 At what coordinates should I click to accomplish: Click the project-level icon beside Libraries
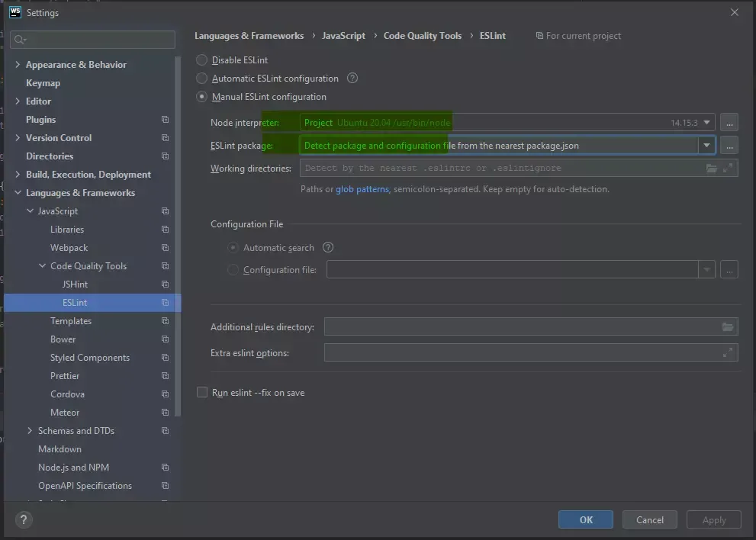[x=165, y=230]
